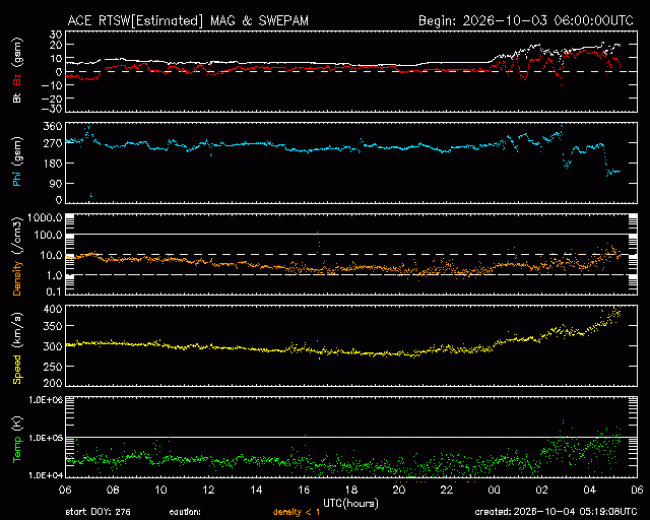
Task: Click the 30 tick on Bt axis
Action: [56, 34]
